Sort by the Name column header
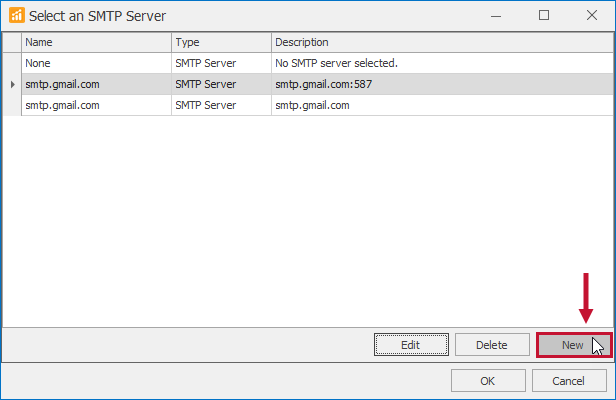 tap(96, 42)
